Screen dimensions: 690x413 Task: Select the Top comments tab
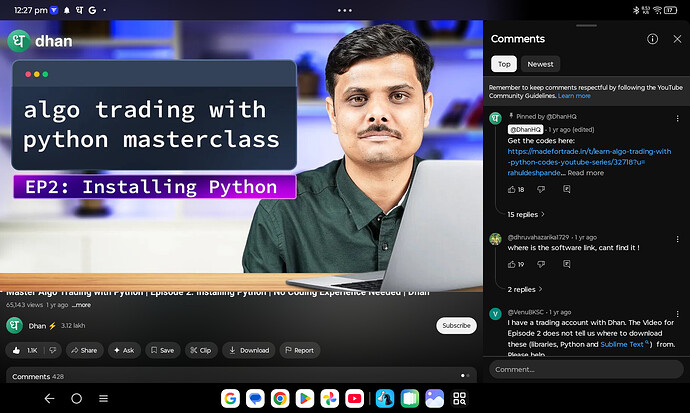coord(505,64)
